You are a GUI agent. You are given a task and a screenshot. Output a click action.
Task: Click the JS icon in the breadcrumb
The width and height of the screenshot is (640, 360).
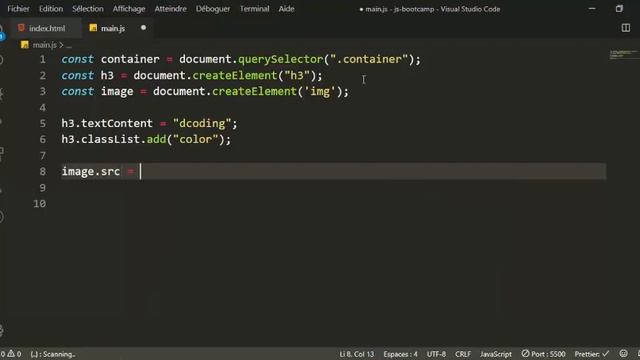pos(25,44)
